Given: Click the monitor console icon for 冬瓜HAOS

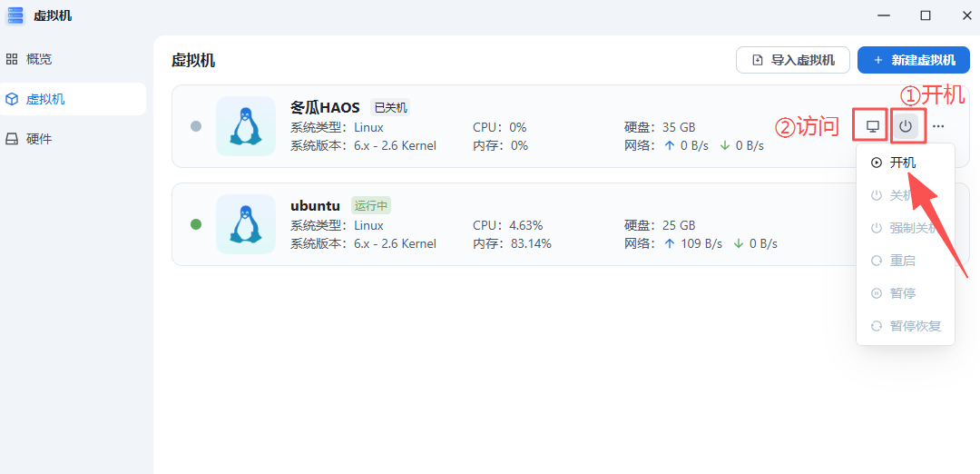Looking at the screenshot, I should point(872,126).
